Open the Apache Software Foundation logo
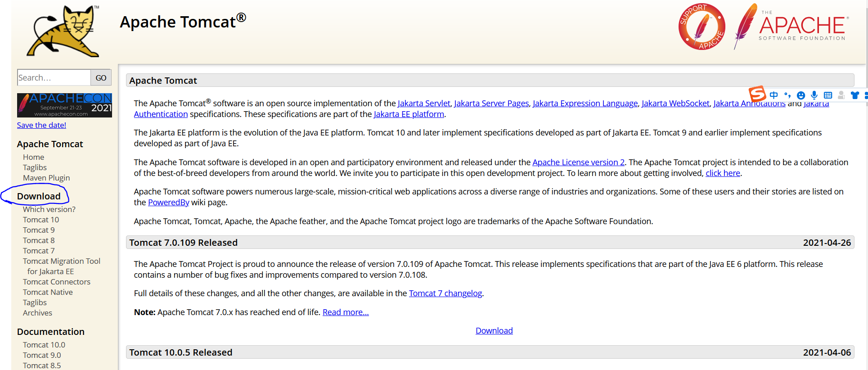The image size is (868, 370). [791, 27]
